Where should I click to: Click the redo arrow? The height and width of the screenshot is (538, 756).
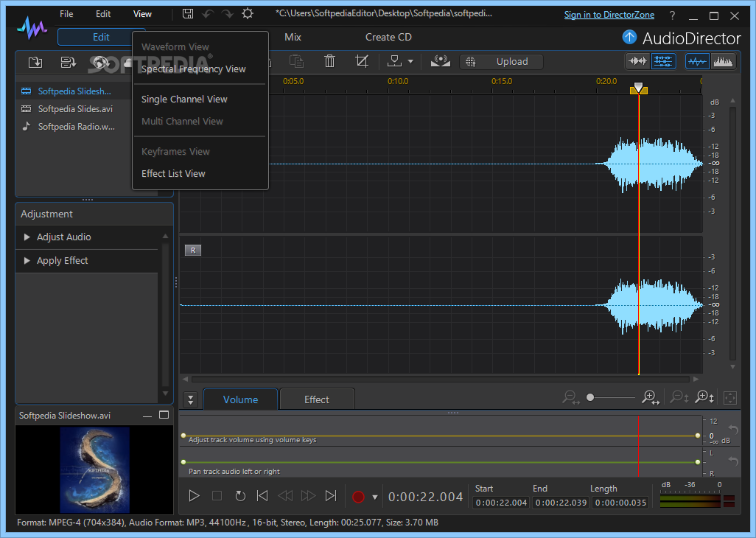[227, 13]
